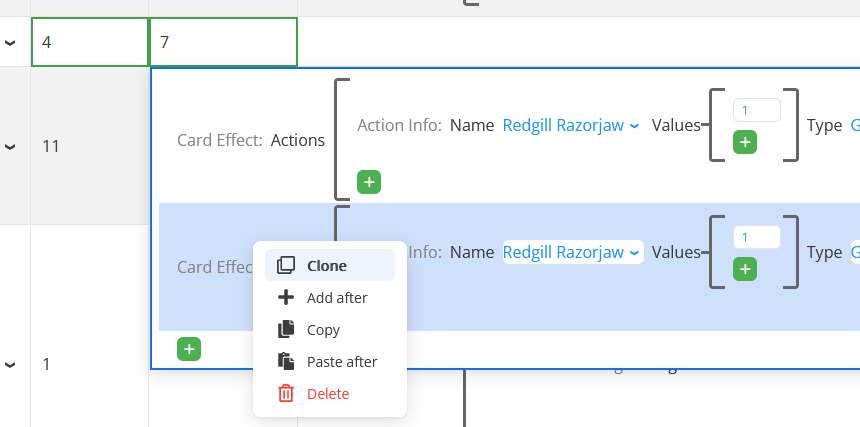Expand the chevron for row 1

tap(11, 365)
